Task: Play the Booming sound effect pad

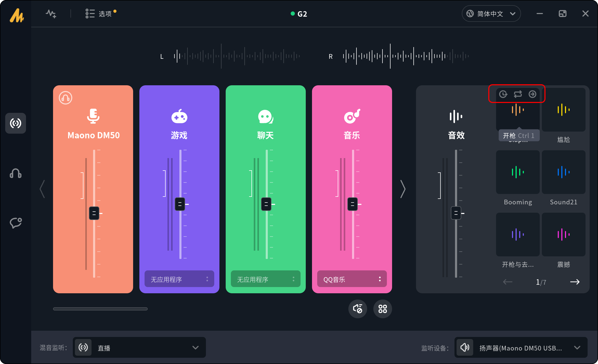Action: tap(518, 172)
